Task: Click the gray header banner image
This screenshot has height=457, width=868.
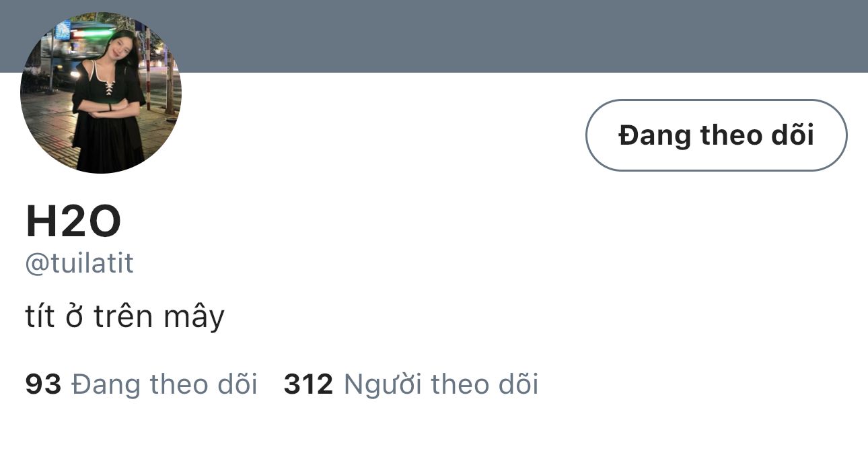Action: 471,34
